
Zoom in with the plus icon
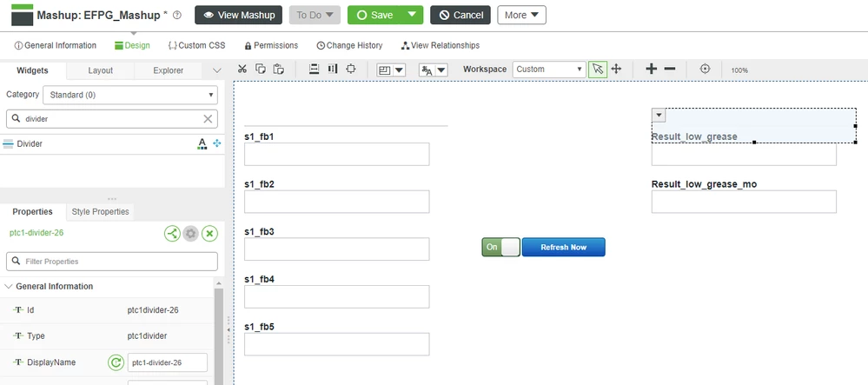tap(651, 70)
